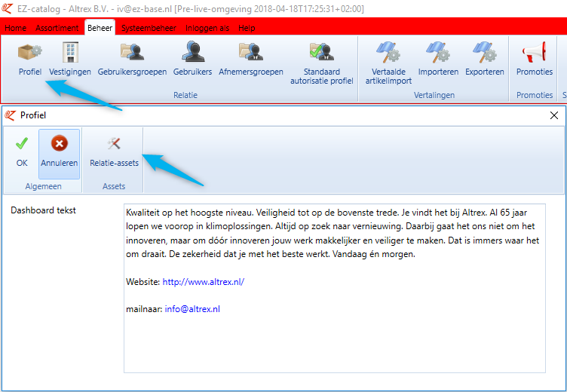Open the Inloggen als tab

(x=207, y=28)
